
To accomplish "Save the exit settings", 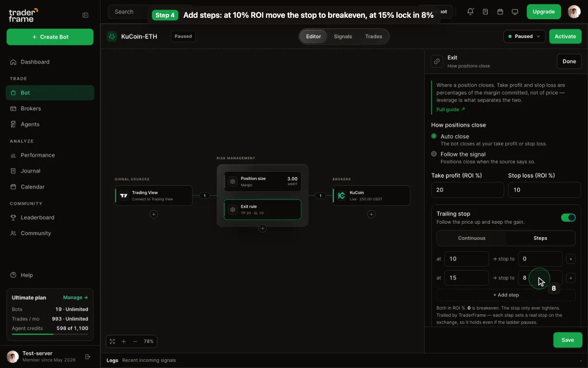I will pyautogui.click(x=568, y=340).
